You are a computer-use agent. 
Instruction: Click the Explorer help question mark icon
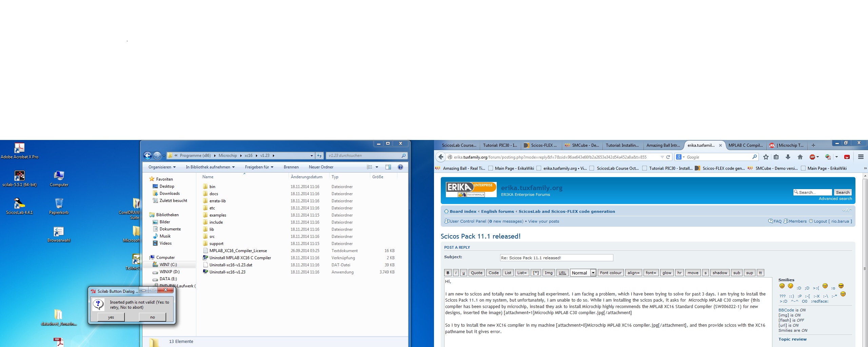click(400, 167)
